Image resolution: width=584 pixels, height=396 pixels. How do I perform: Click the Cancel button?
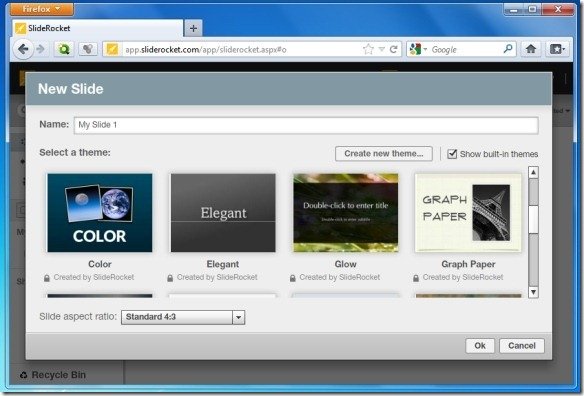tap(521, 346)
